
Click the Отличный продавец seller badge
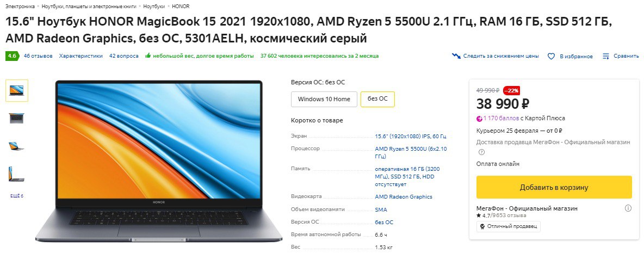509,227
